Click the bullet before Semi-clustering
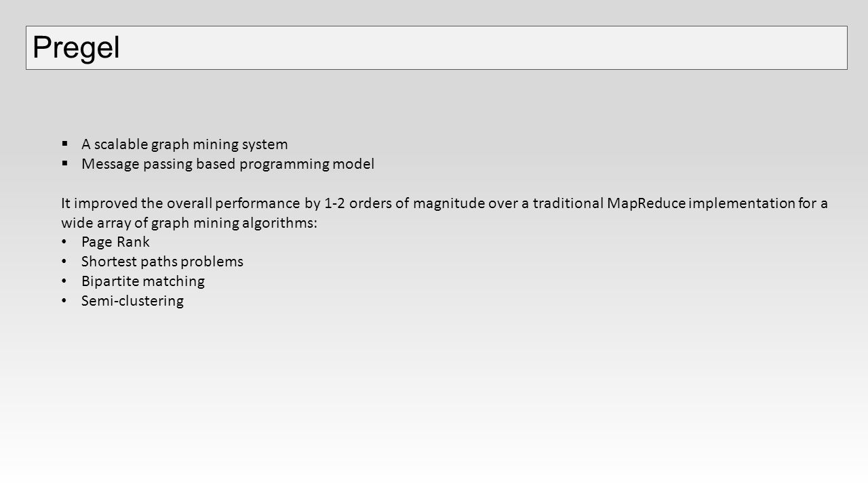 point(64,301)
